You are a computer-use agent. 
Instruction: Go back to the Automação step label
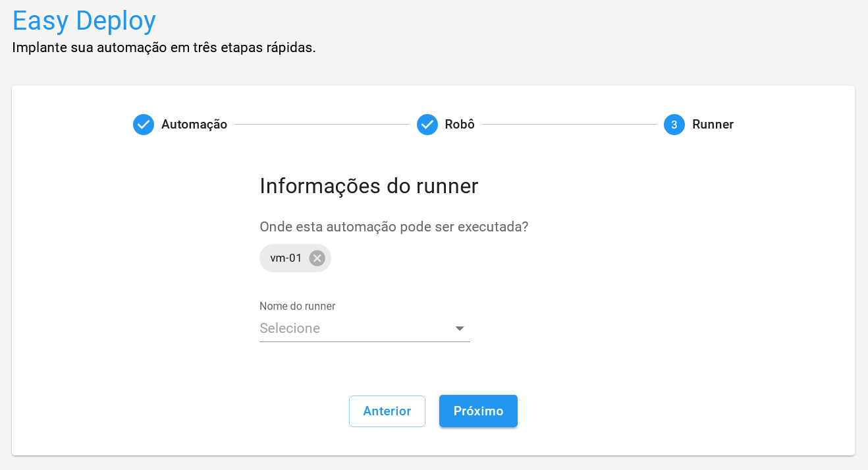coord(194,124)
